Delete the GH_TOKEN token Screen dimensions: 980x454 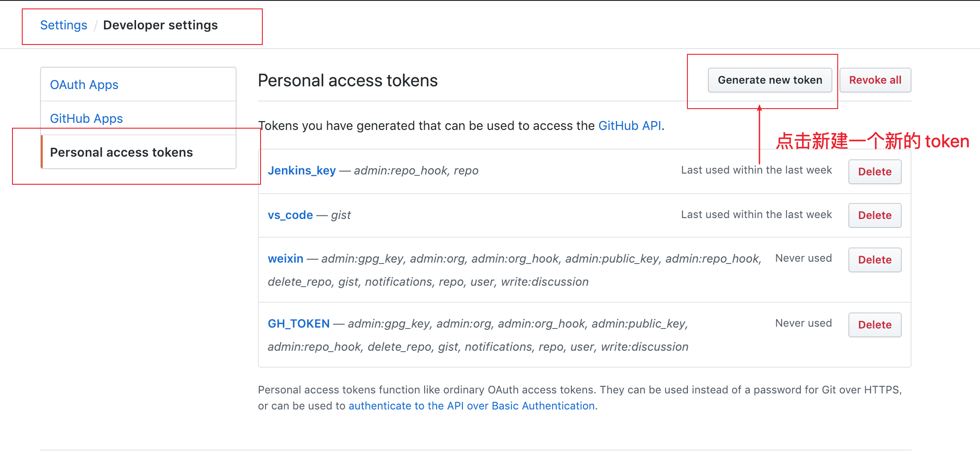click(875, 325)
